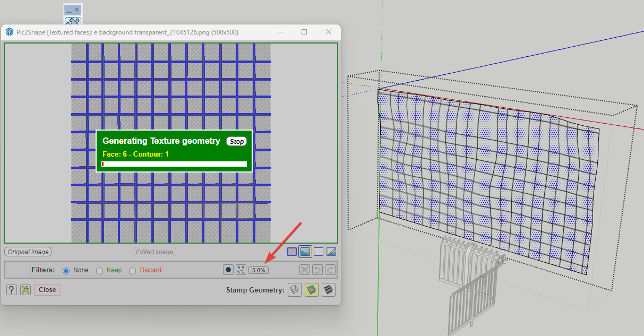Click the redo arrow icon
The height and width of the screenshot is (336, 644).
[330, 270]
